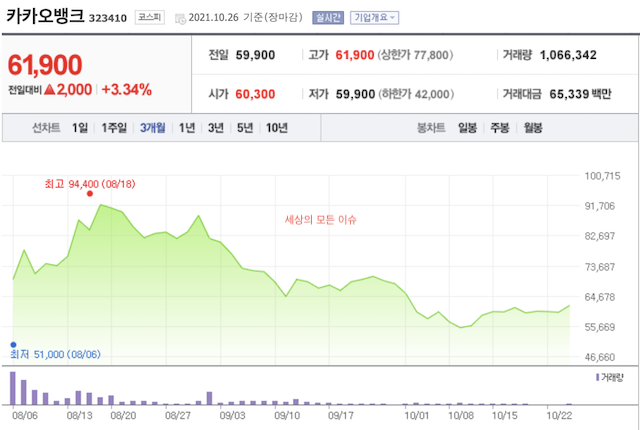640x430 pixels.
Task: Click the 세상의 모든 이슈 watermark text
Action: pyautogui.click(x=320, y=220)
